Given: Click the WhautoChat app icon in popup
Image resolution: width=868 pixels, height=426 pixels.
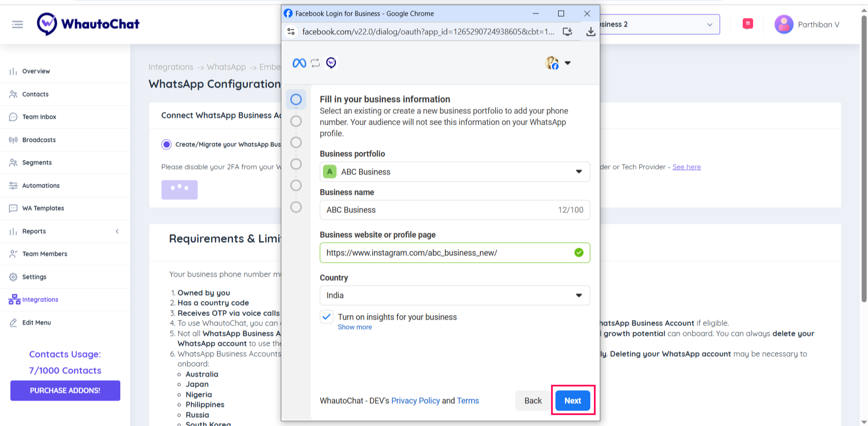Looking at the screenshot, I should tap(331, 63).
